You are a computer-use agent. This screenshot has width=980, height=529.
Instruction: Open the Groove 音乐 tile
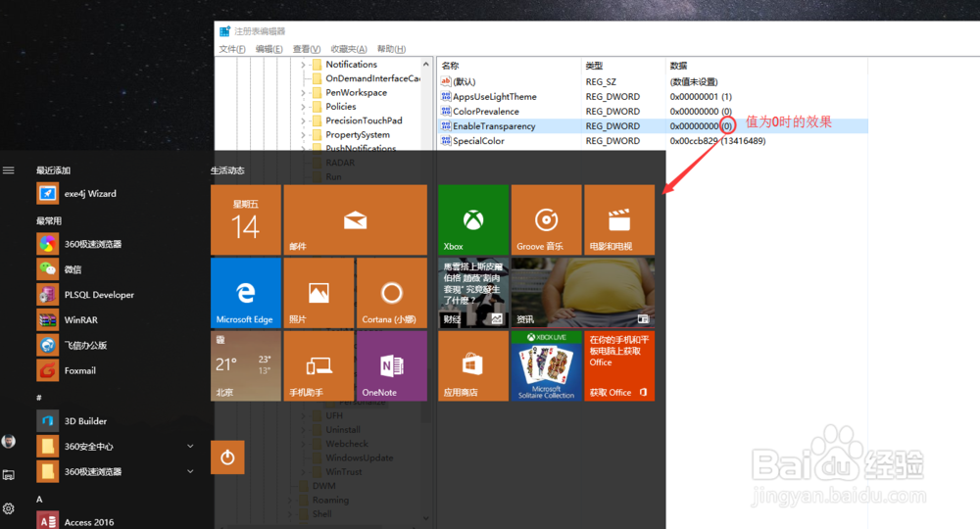[x=546, y=219]
